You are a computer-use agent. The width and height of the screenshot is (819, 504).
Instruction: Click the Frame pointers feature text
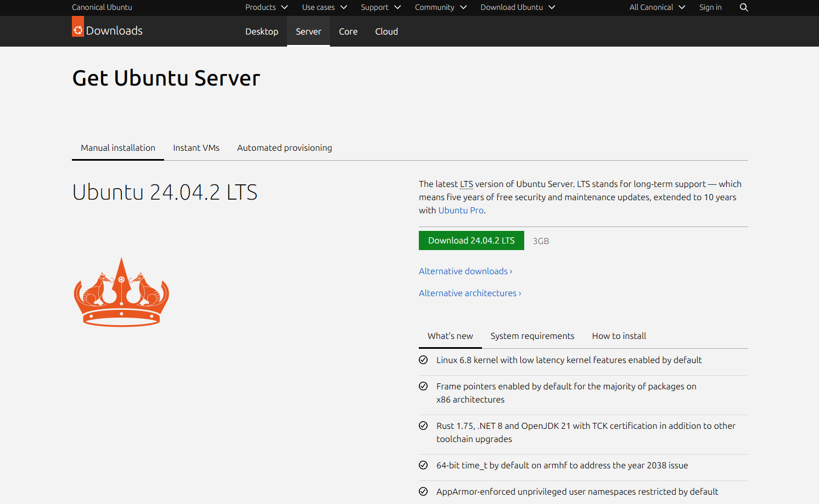click(566, 393)
